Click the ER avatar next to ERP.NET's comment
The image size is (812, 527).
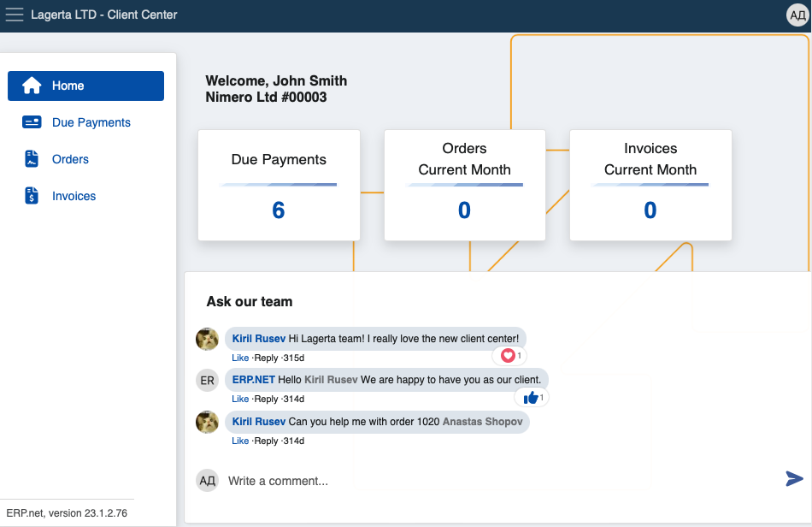(x=207, y=380)
